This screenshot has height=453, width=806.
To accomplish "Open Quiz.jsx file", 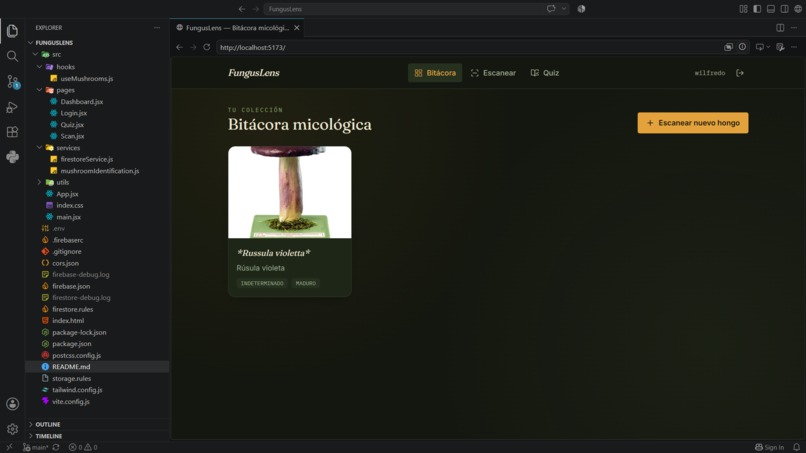I will tap(72, 124).
